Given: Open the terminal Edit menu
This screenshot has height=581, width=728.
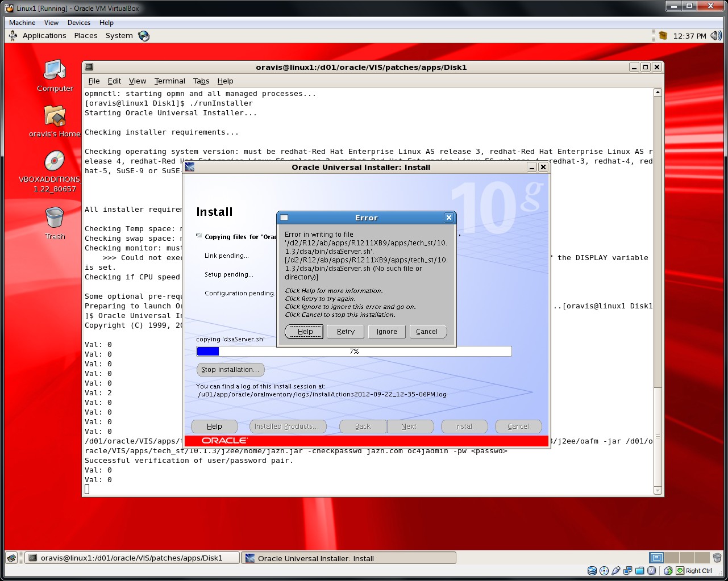Looking at the screenshot, I should (x=114, y=81).
